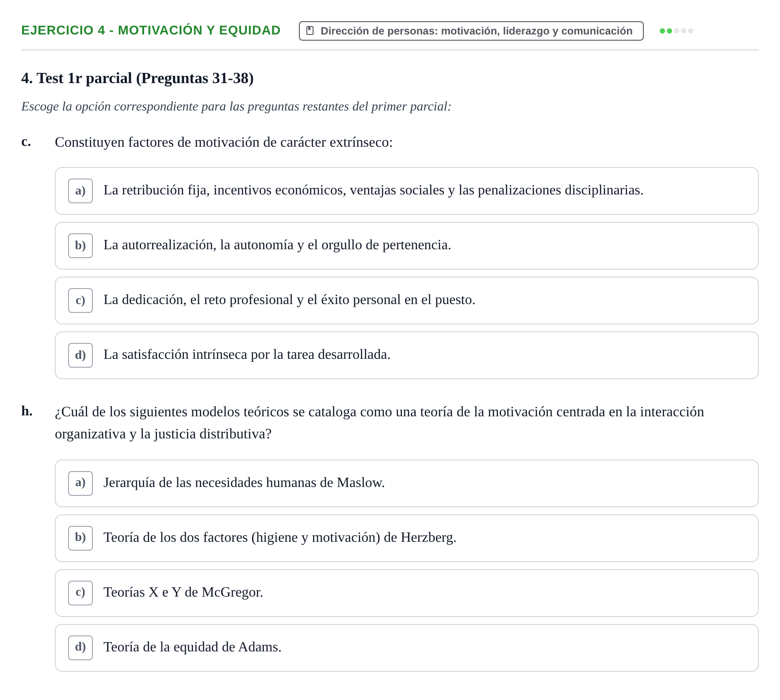Viewport: 780px width, 700px height.
Task: Select 'Teorías X e Y de McGregor' option
Action: (406, 593)
